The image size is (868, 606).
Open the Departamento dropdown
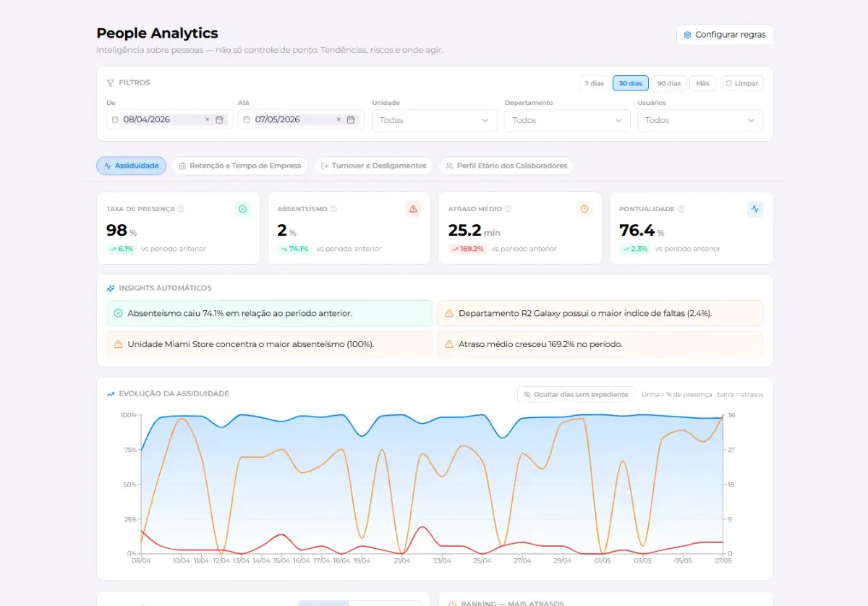click(567, 120)
